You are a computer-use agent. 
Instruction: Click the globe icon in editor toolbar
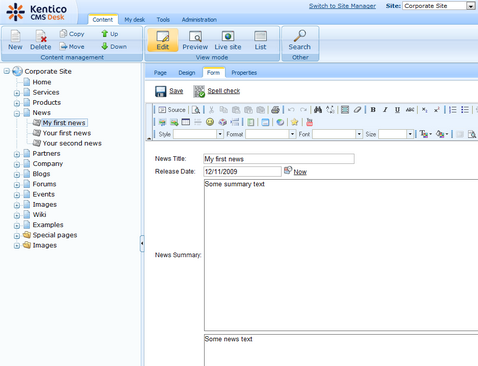[x=280, y=122]
